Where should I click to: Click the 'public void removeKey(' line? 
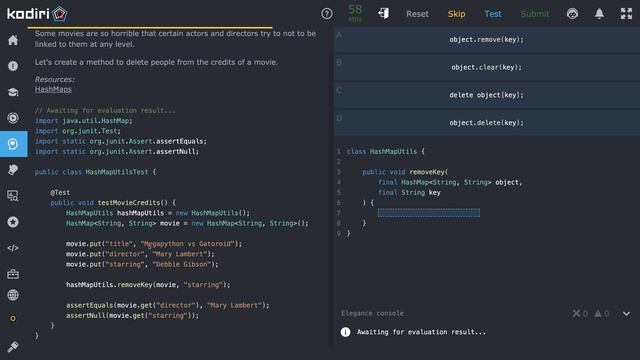[x=405, y=172]
